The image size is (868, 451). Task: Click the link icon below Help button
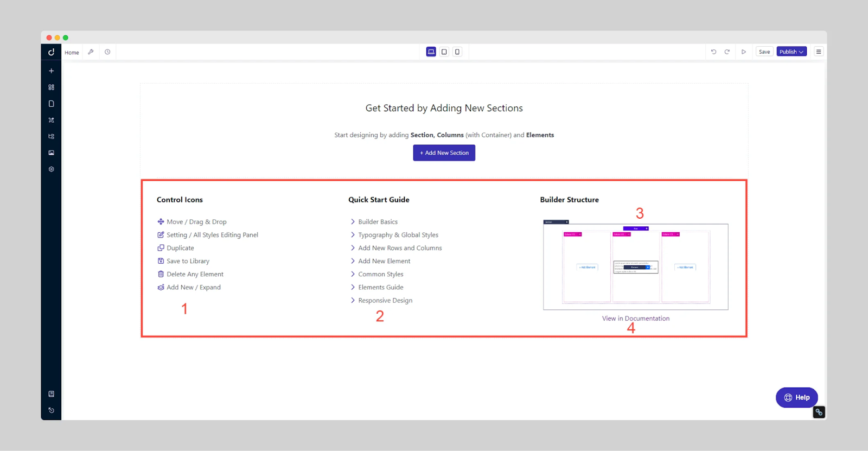pos(819,412)
